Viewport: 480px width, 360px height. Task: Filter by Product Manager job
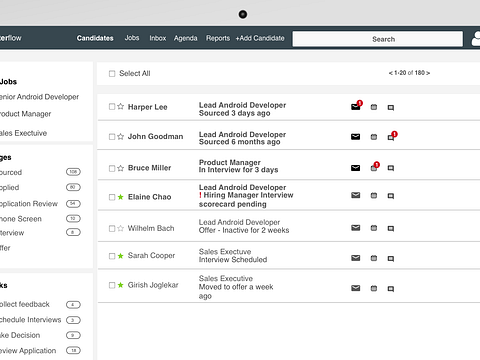click(25, 114)
